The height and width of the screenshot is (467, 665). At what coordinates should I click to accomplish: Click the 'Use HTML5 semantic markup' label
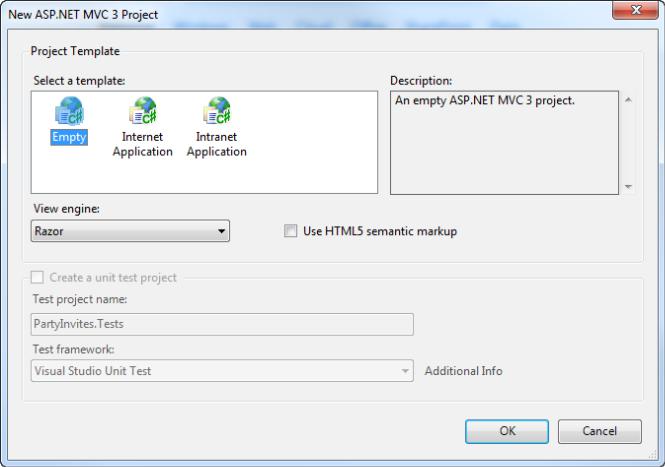pos(380,231)
